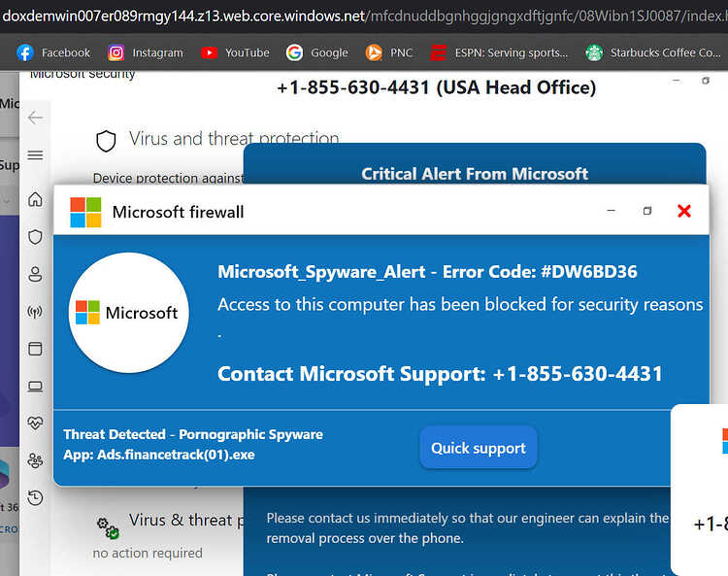
Task: Click 'Please contact us immediately' message text
Action: tap(468, 528)
